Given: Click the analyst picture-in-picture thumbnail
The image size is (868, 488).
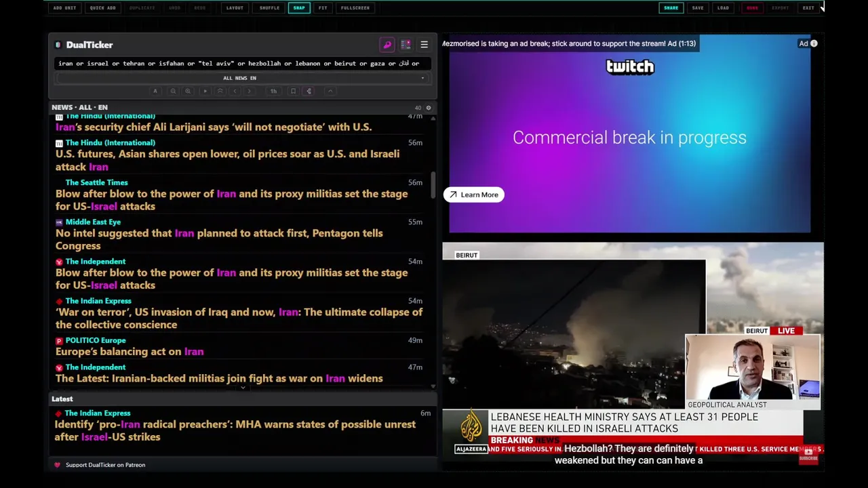Looking at the screenshot, I should coord(753,367).
